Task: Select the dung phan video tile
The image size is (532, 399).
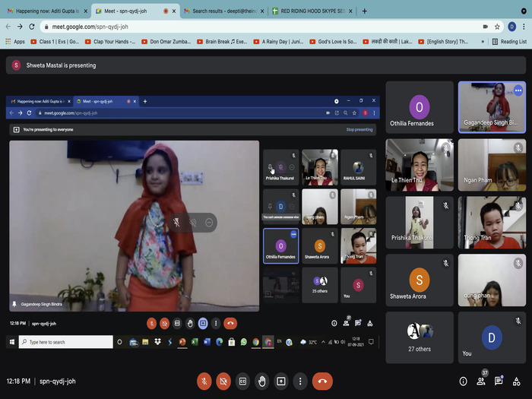Action: (x=492, y=280)
